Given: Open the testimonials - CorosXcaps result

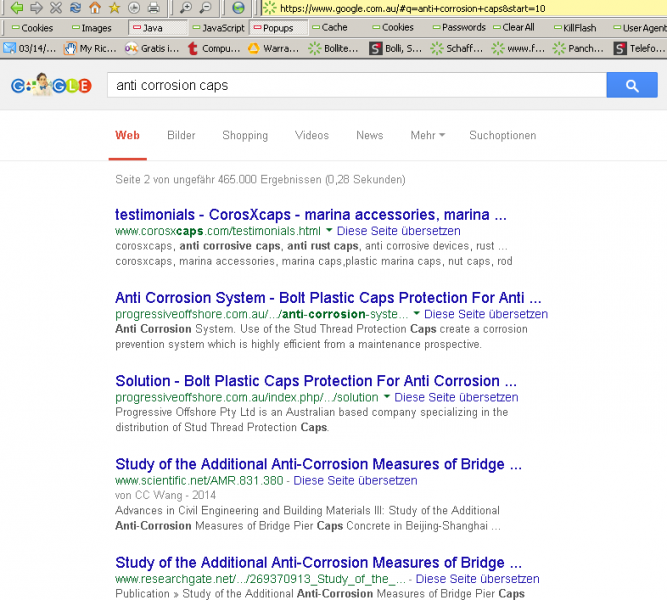Looking at the screenshot, I should coord(311,214).
